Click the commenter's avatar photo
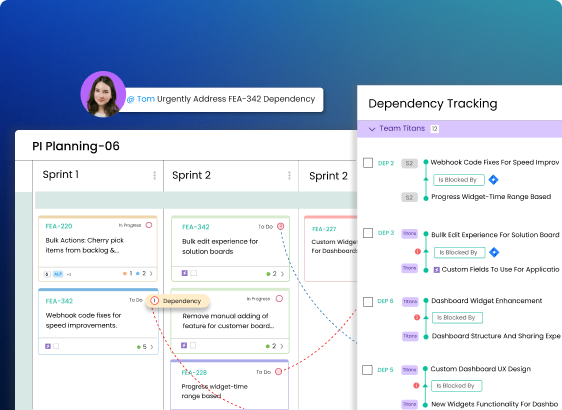This screenshot has height=410, width=562. [x=103, y=94]
